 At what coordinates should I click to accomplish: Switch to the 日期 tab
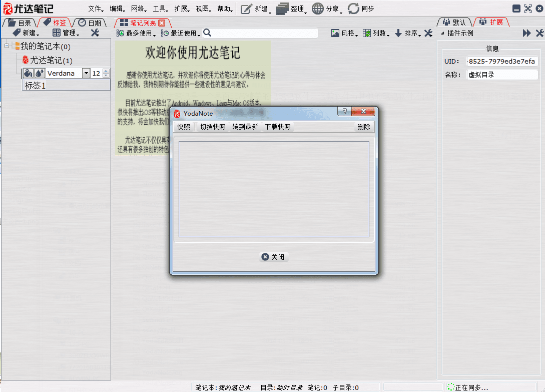coord(90,23)
